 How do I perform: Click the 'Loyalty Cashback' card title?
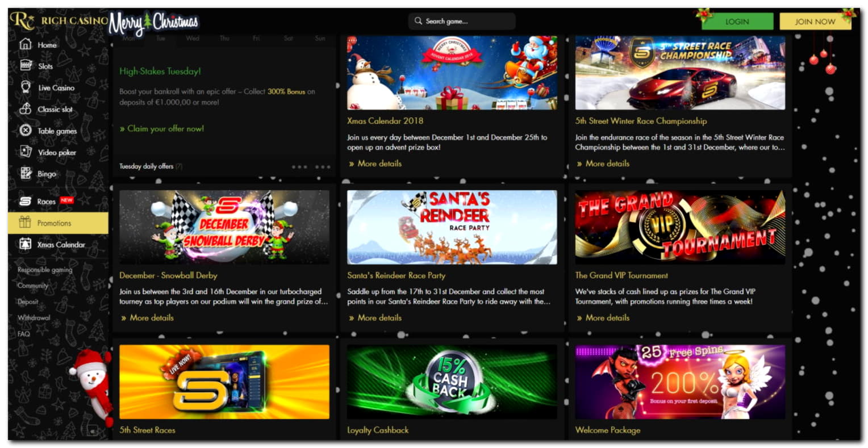pyautogui.click(x=378, y=430)
